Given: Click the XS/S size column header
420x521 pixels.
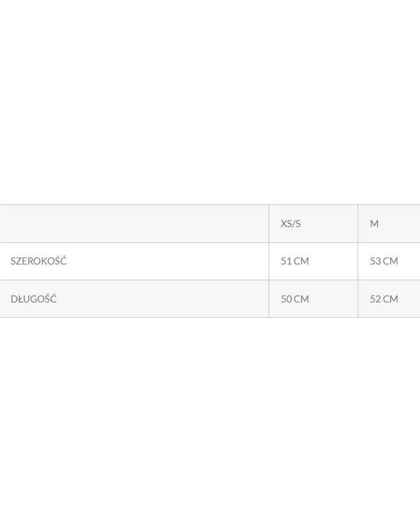Looking at the screenshot, I should click(x=290, y=224).
